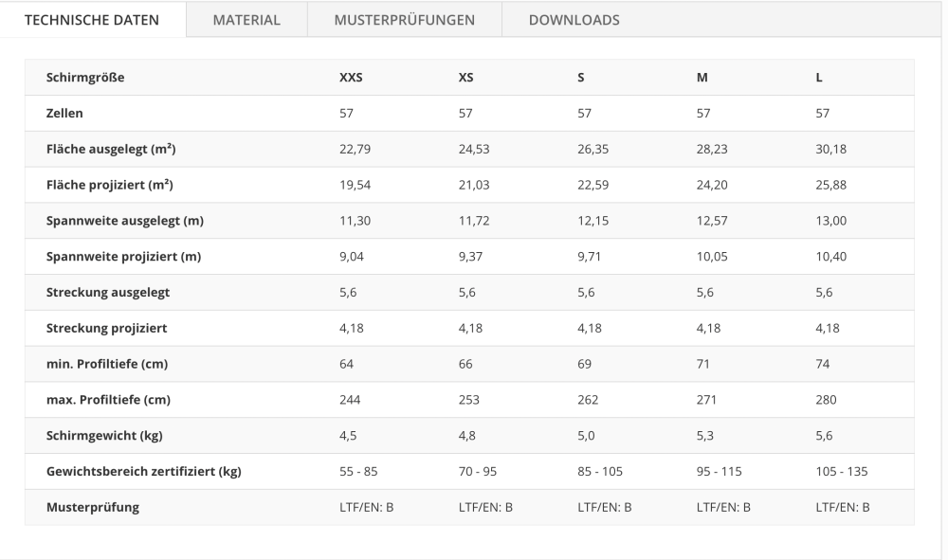Click the Zellen row label
The image size is (948, 560).
(64, 113)
